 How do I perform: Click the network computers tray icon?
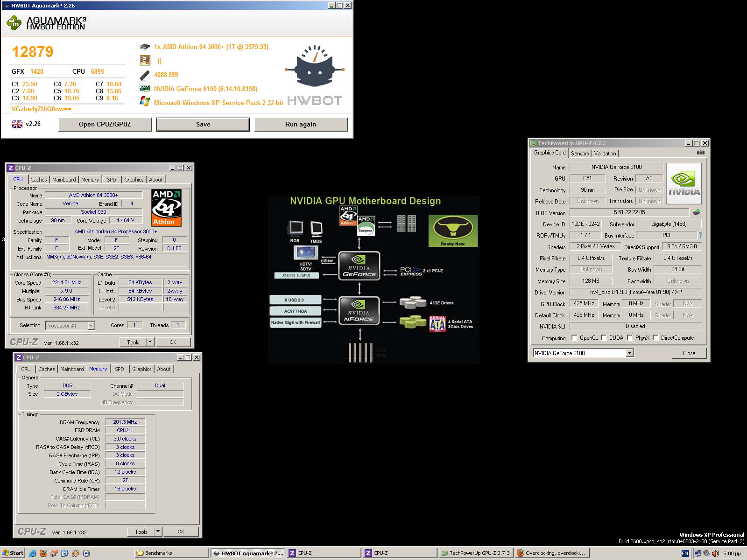(x=698, y=553)
